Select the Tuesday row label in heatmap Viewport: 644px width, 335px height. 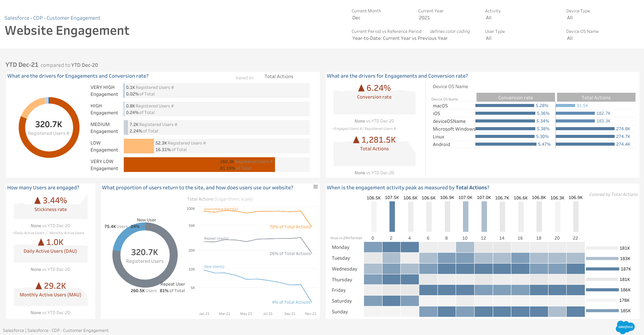pos(341,258)
